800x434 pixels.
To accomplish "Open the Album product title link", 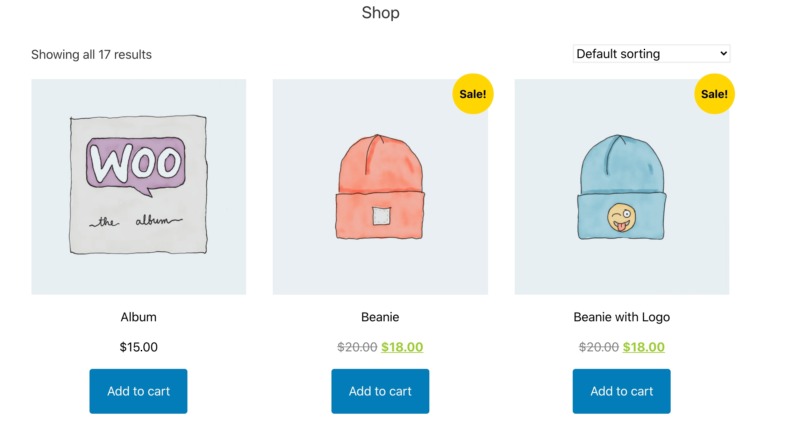I will click(x=138, y=317).
